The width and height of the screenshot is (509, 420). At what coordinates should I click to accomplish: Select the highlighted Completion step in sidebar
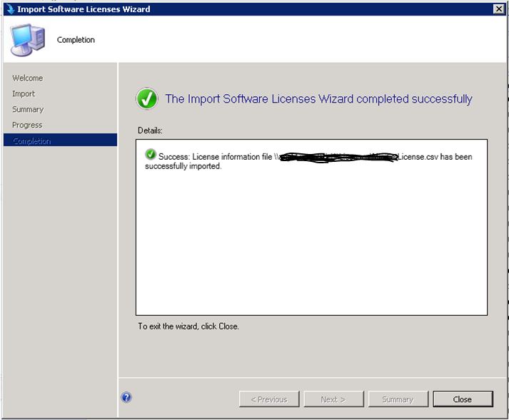click(x=32, y=140)
